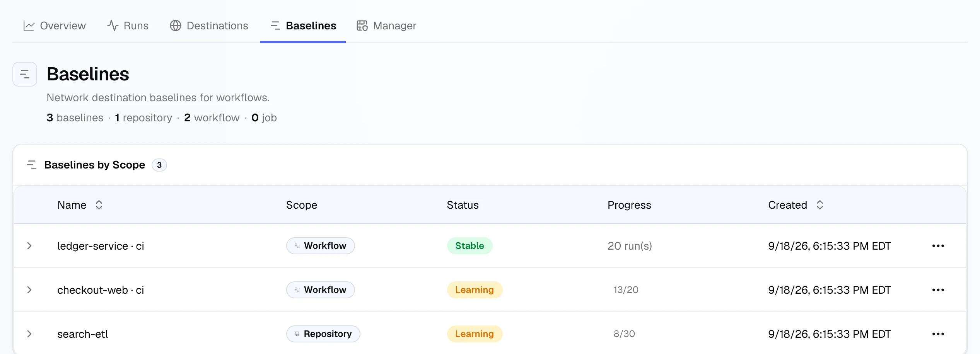The image size is (980, 354).
Task: Expand the checkout-web · ci row
Action: [29, 290]
